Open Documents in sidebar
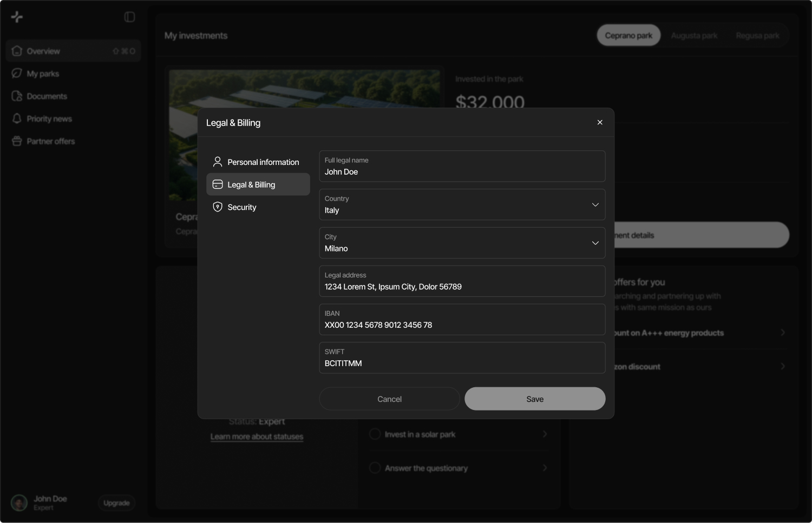812x523 pixels. pyautogui.click(x=74, y=96)
